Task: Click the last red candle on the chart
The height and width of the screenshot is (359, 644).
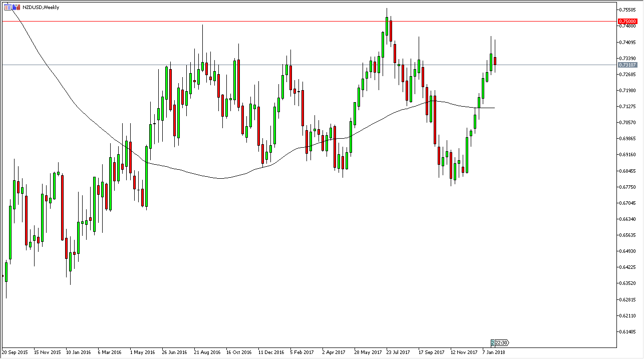Action: coord(495,61)
